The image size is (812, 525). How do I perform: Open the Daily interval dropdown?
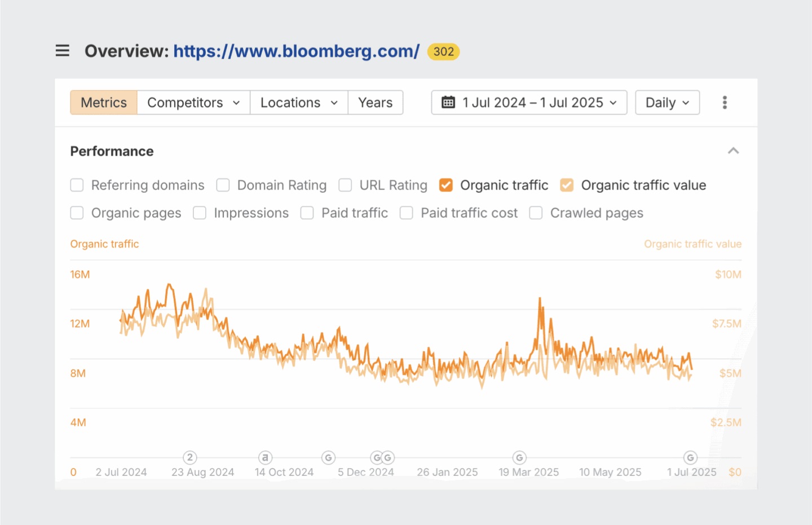pyautogui.click(x=667, y=103)
